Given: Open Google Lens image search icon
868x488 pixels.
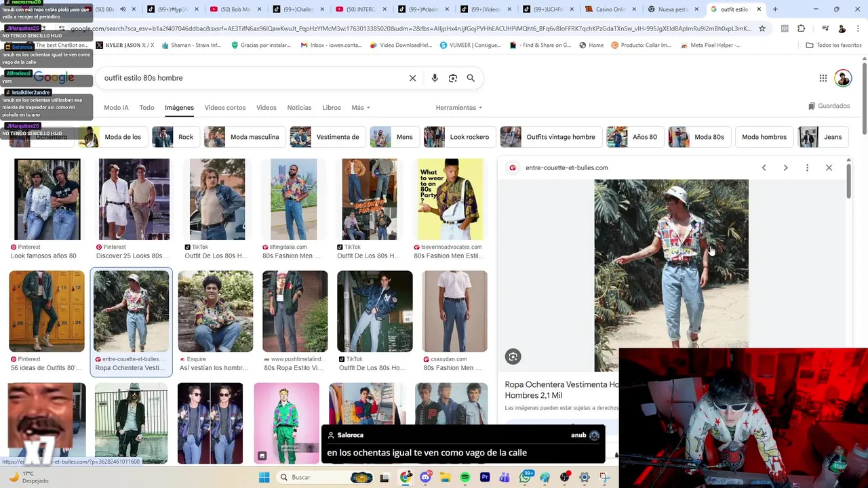Looking at the screenshot, I should click(453, 78).
